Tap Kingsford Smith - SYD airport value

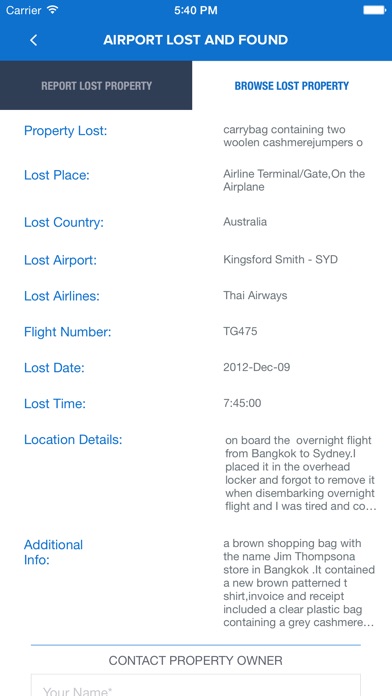point(281,259)
